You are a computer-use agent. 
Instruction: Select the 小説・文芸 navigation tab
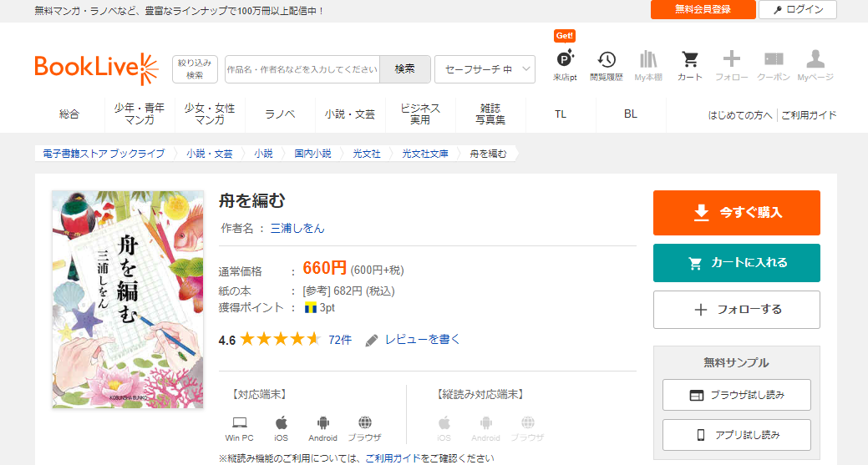click(350, 114)
